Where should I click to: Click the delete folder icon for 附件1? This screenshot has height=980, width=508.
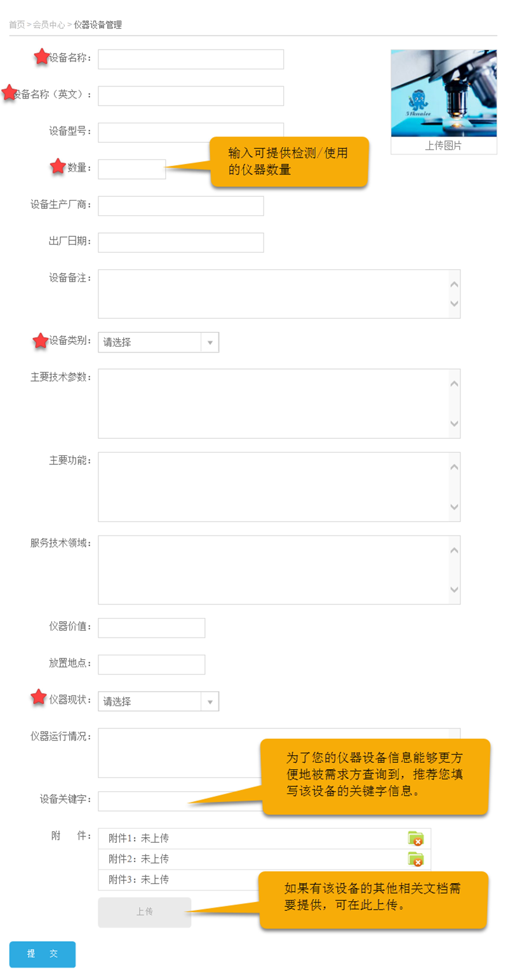pos(415,838)
